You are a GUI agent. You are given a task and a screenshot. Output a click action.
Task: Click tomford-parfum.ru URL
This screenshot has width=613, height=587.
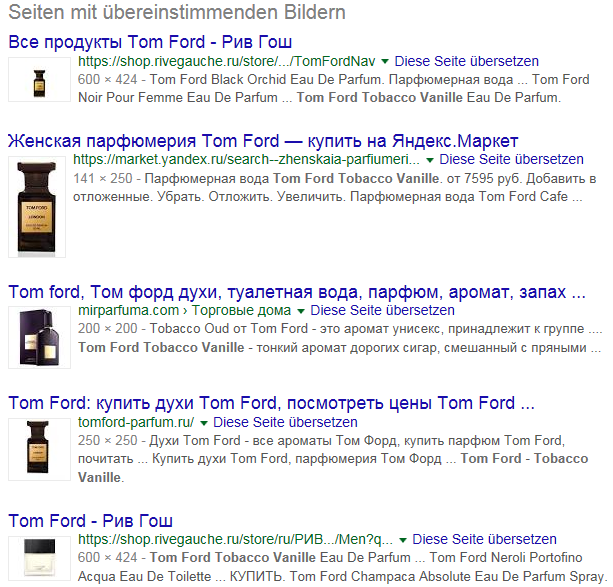(136, 422)
